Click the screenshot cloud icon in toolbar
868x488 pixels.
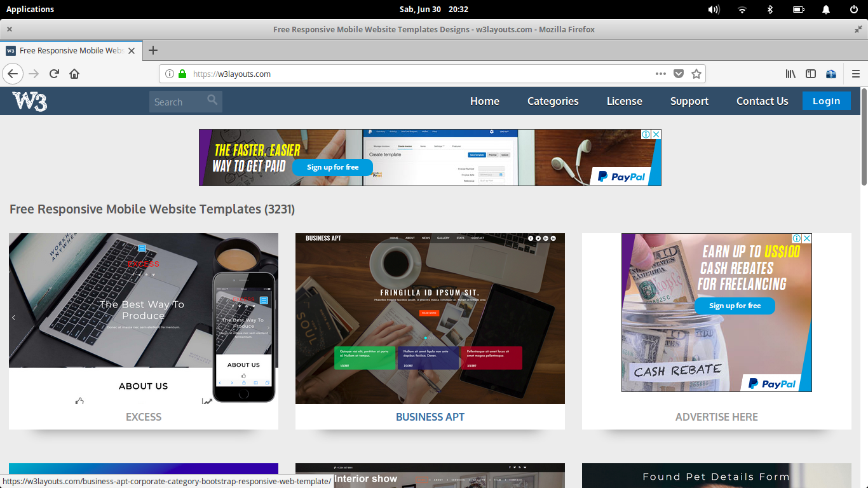click(x=831, y=74)
